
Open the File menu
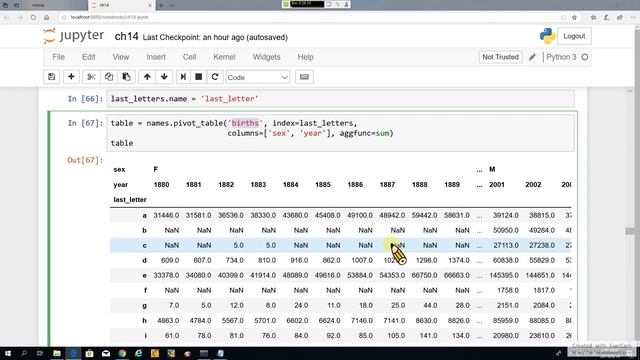click(x=58, y=57)
